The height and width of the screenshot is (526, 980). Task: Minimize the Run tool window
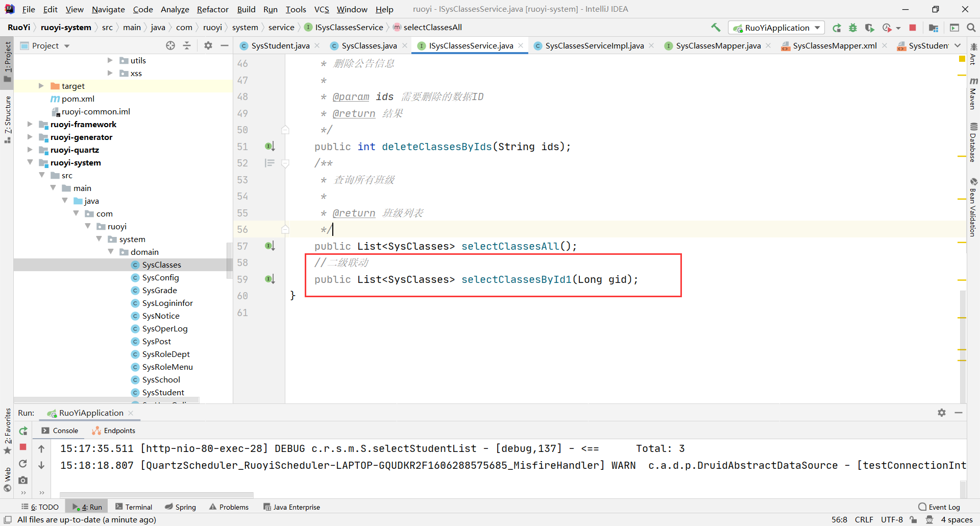959,413
